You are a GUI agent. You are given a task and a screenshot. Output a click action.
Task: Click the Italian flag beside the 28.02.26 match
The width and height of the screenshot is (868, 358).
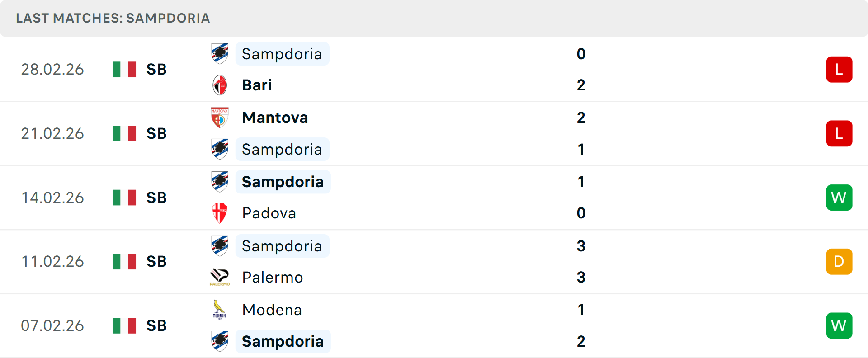[124, 69]
